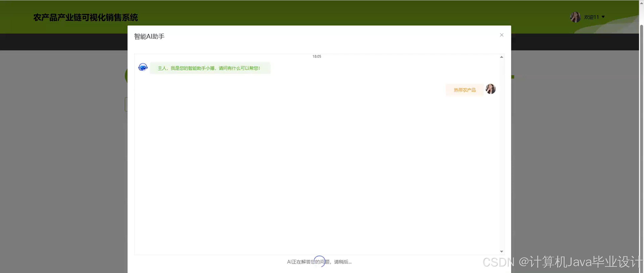The width and height of the screenshot is (644, 273).
Task: Click the header profile avatar picture
Action: (x=575, y=17)
